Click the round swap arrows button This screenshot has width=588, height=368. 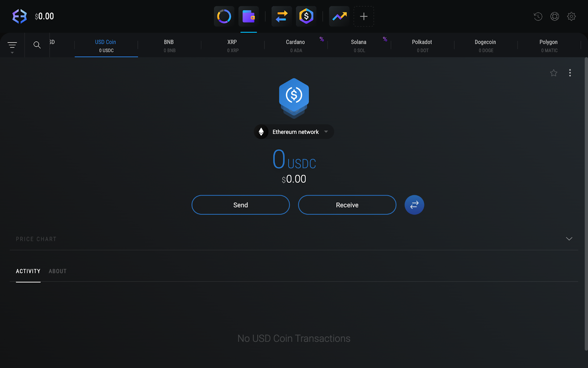415,205
